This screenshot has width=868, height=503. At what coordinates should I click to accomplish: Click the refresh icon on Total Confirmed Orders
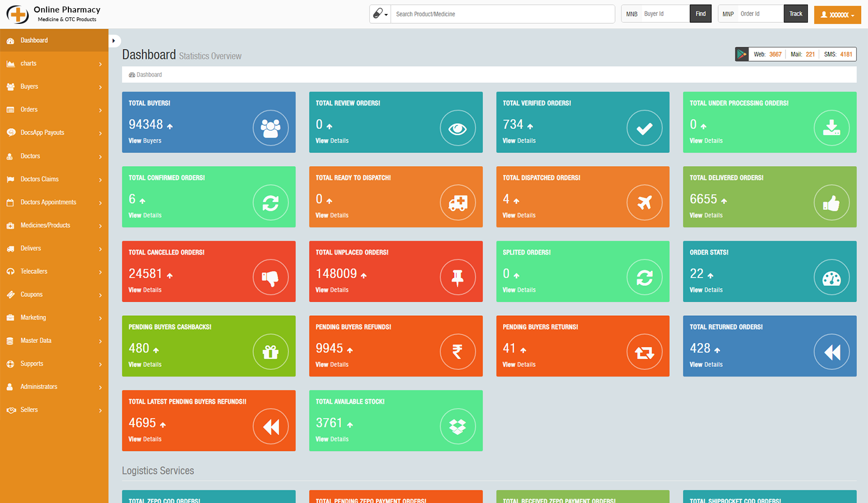pos(271,203)
